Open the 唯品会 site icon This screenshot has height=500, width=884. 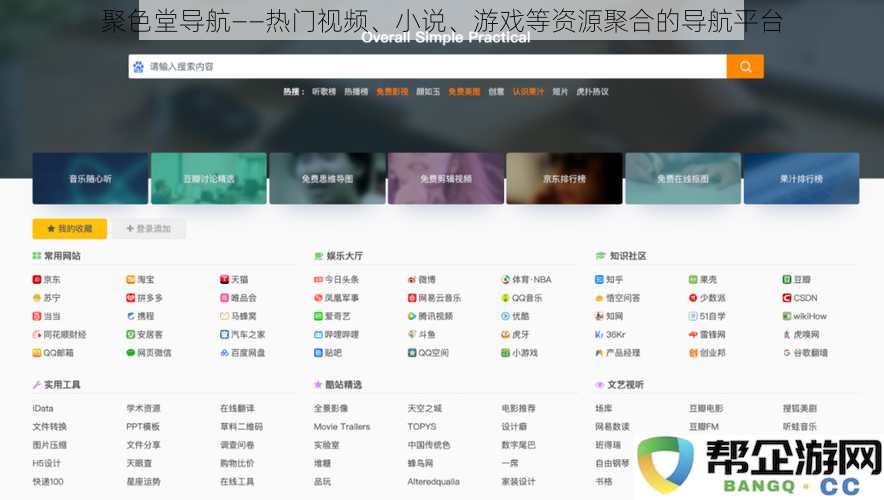(x=224, y=298)
